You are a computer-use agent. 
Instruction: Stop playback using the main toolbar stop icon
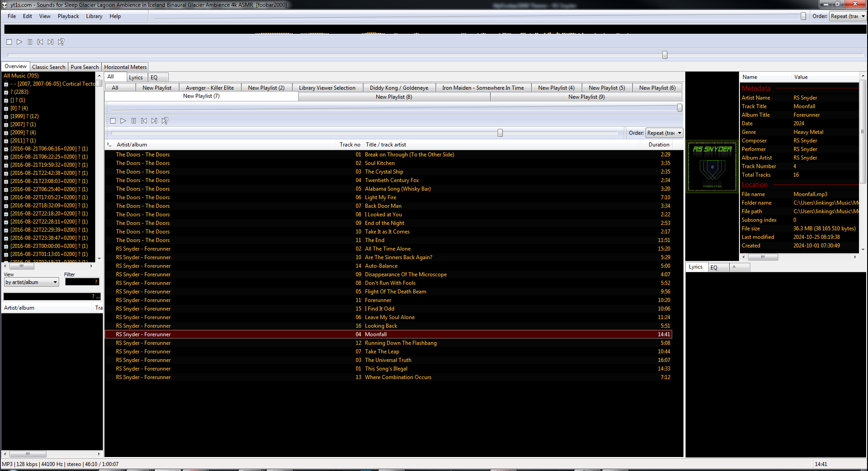[x=9, y=42]
